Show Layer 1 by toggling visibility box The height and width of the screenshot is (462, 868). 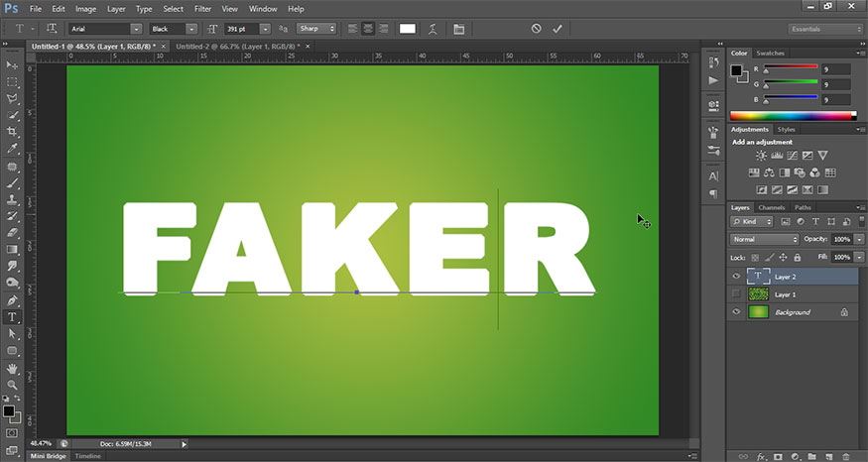click(x=736, y=295)
